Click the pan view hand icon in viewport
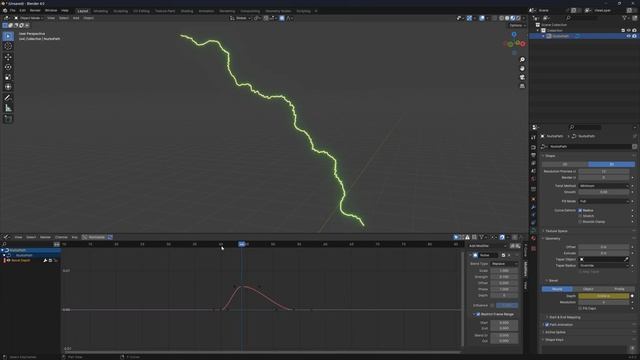 (x=522, y=69)
